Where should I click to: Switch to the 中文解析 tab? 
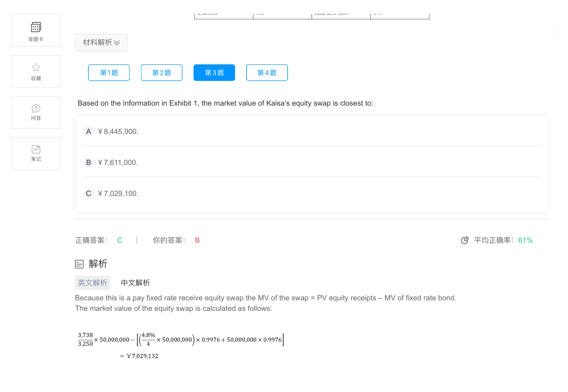pos(135,283)
